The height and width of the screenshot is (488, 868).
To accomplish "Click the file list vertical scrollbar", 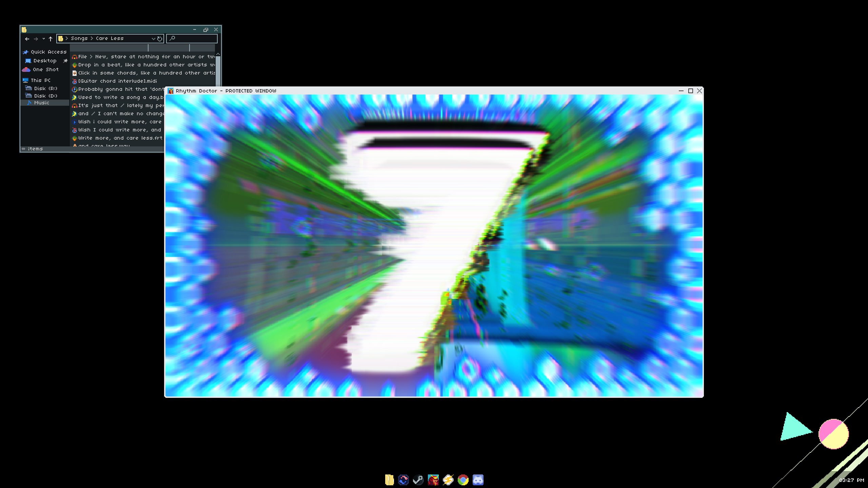I will (218, 71).
